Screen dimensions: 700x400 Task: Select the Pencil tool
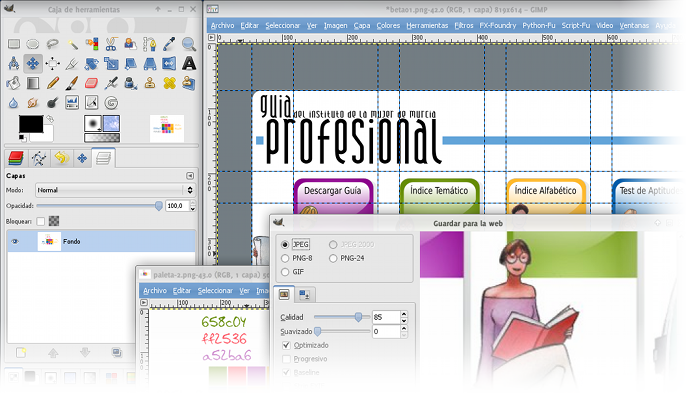tap(52, 83)
